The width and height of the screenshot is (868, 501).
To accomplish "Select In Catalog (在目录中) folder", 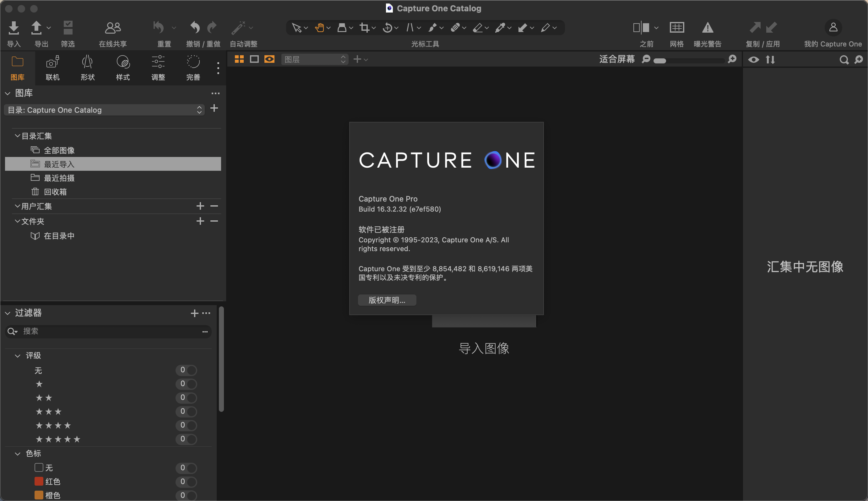I will tap(113, 236).
